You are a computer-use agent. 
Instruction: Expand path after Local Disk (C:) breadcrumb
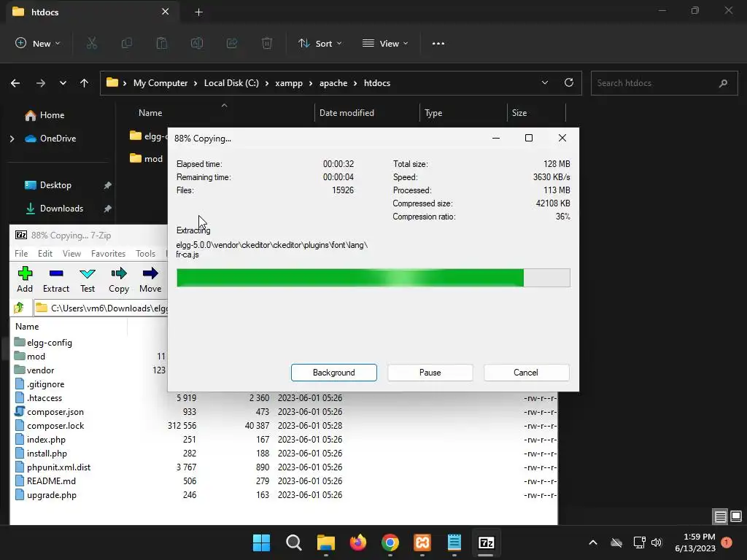(x=267, y=83)
